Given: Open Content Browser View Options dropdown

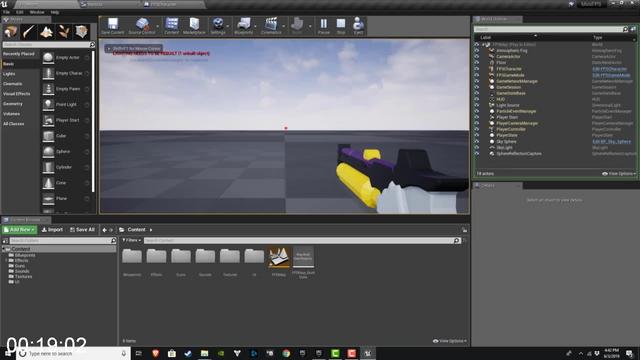Looking at the screenshot, I should pyautogui.click(x=449, y=341).
